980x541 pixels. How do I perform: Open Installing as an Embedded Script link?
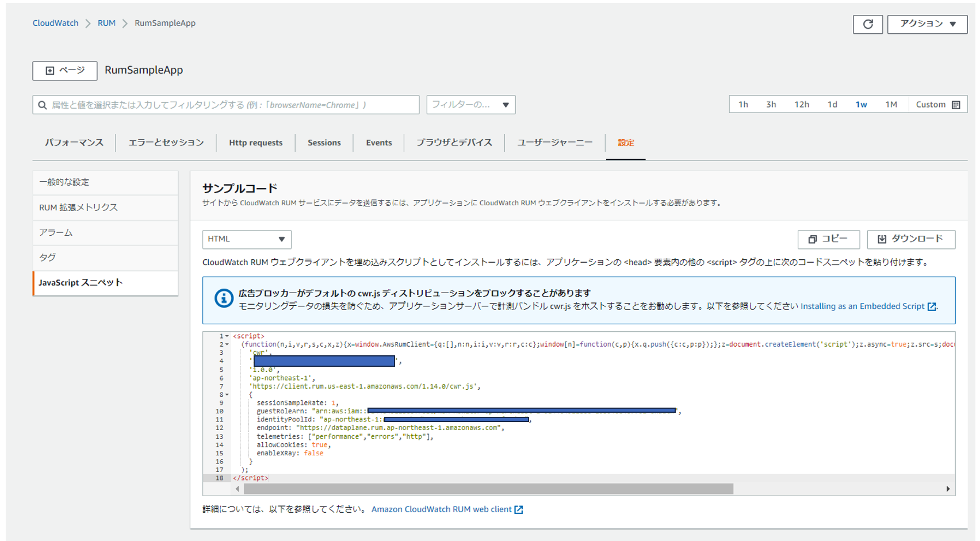(x=867, y=306)
